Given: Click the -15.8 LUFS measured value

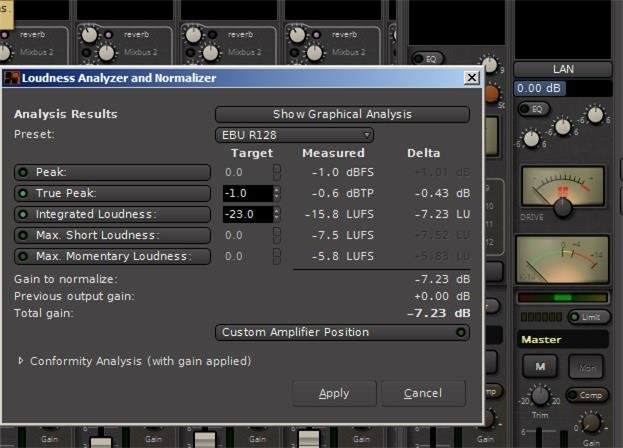Looking at the screenshot, I should (x=340, y=214).
